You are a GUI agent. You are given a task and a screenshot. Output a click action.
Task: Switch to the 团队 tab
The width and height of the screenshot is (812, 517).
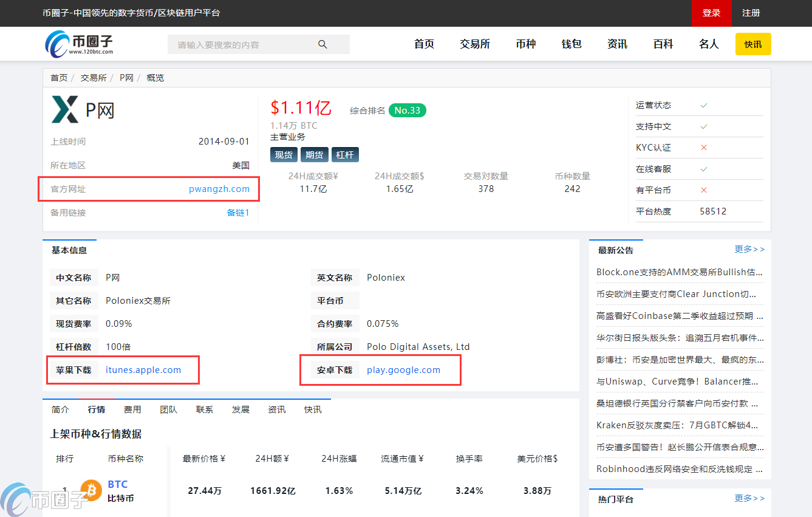[x=169, y=409]
